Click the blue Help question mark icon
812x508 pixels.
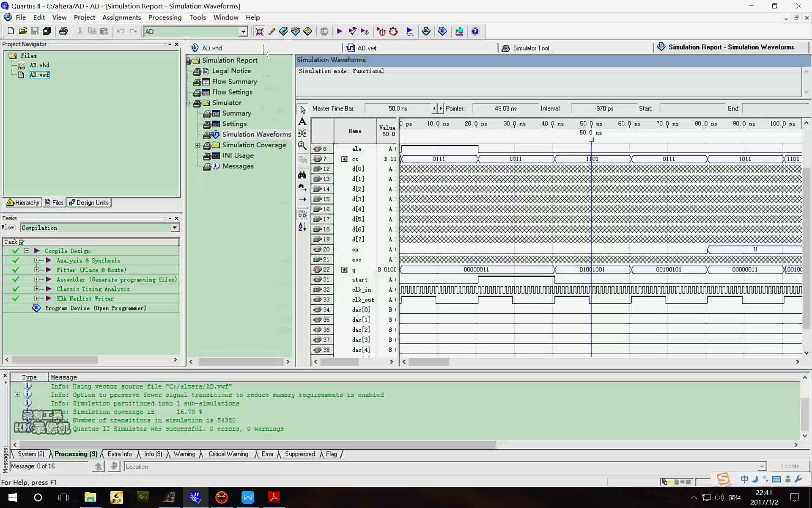[x=475, y=31]
